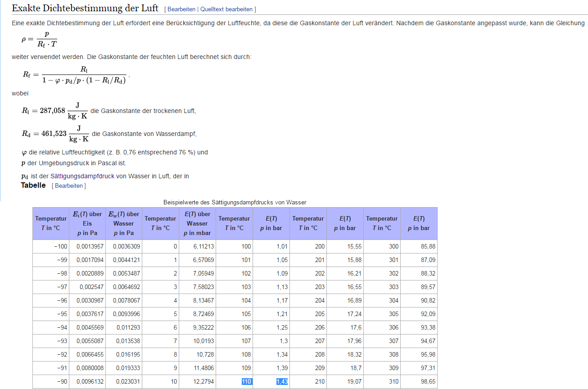The image size is (588, 389).
Task: Follow the Sättigungsdampfdruck link
Action: point(82,176)
